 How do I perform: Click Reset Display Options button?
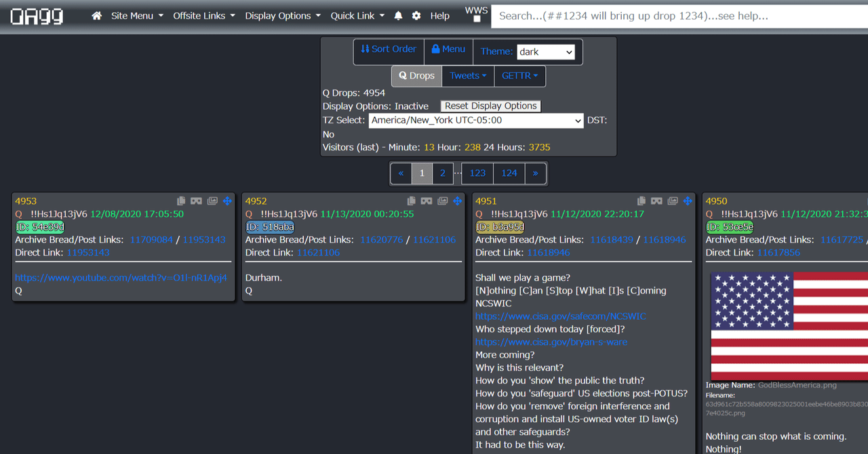[491, 106]
